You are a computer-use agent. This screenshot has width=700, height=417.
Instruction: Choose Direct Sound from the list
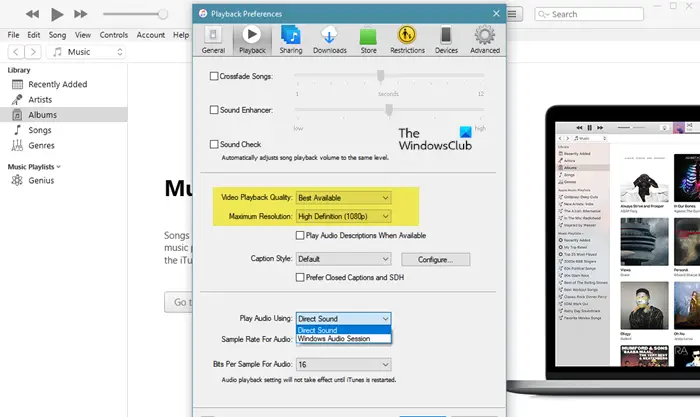[x=343, y=330]
